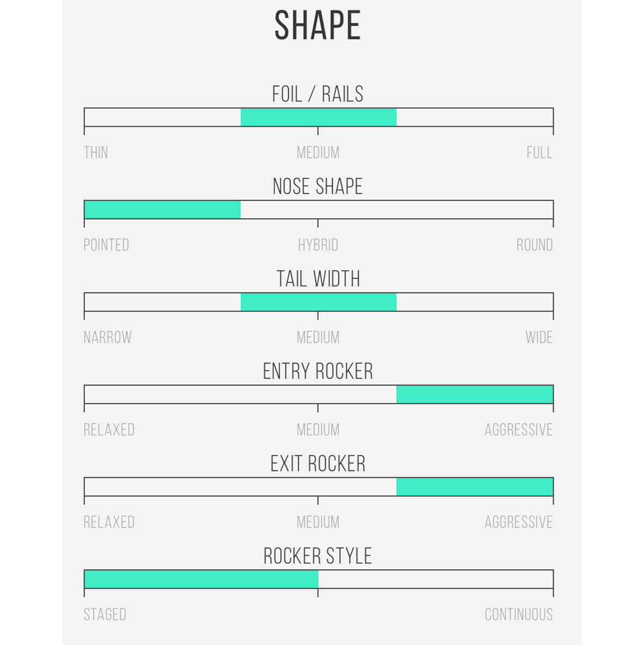Screen dimensions: 644x645
Task: Click the ROCKER STYLE heading text
Action: 318,556
